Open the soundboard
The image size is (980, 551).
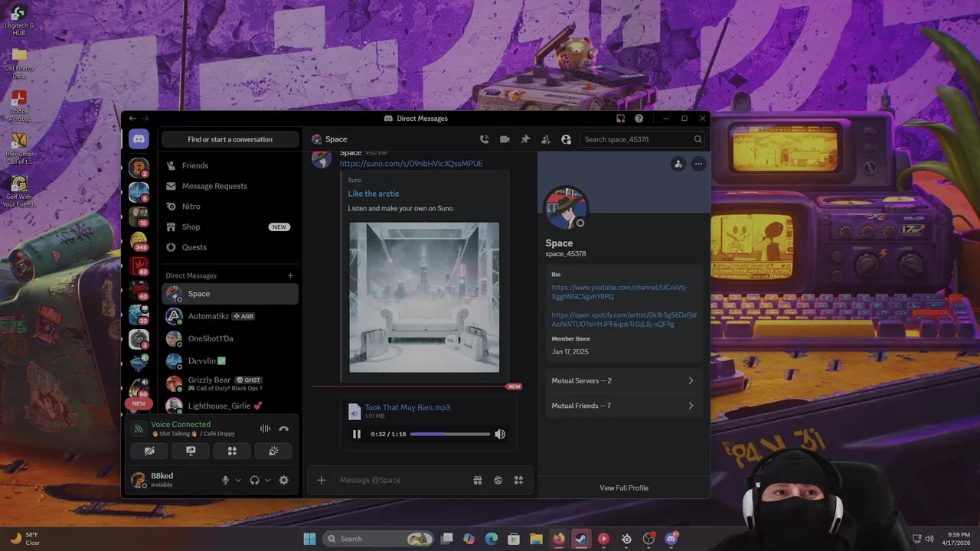tap(273, 451)
